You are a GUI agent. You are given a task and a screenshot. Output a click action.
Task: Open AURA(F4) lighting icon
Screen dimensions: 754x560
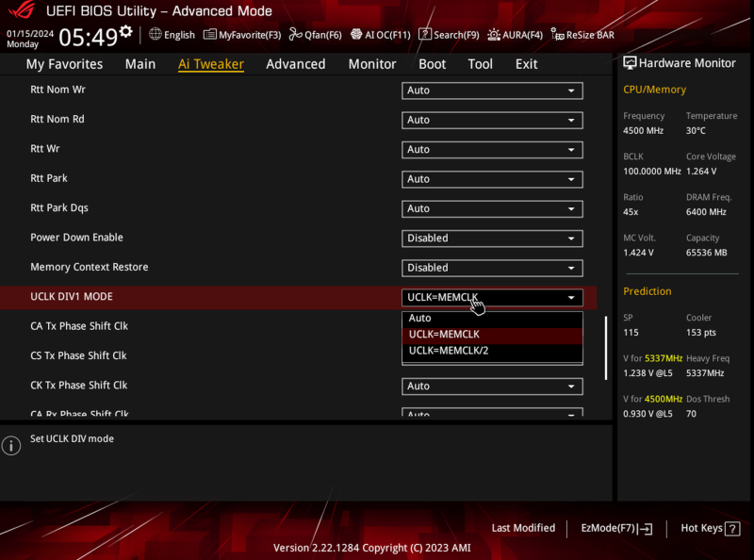493,35
